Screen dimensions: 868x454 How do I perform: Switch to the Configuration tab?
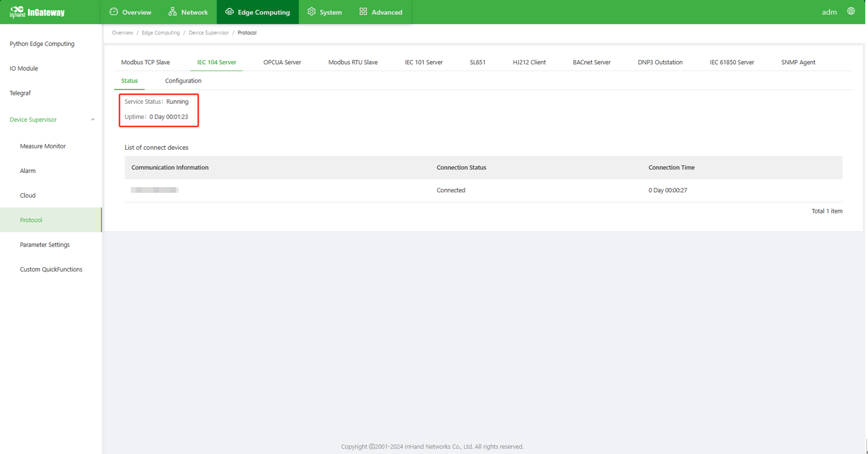[x=183, y=81]
